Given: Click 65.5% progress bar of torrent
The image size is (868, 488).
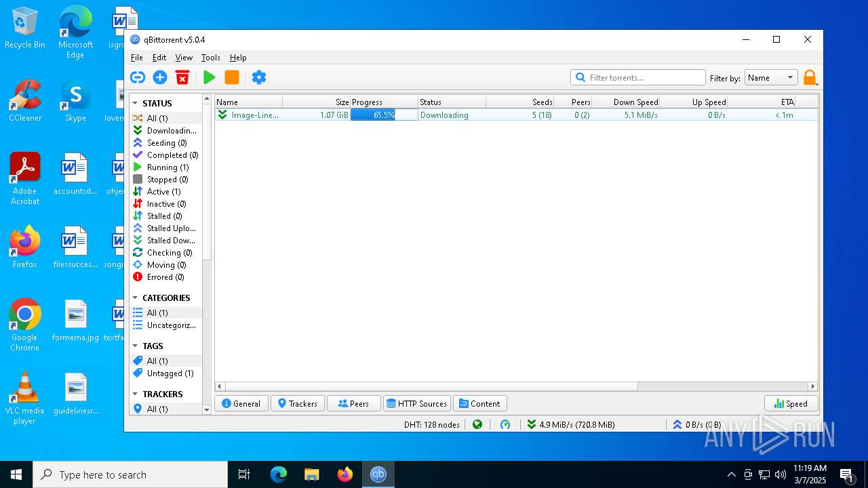Looking at the screenshot, I should click(384, 115).
